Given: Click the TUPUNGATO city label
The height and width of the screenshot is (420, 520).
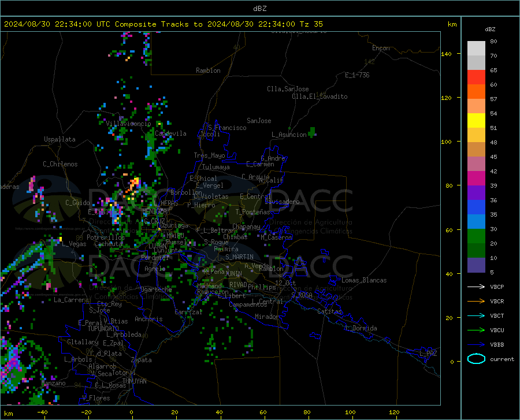Looking at the screenshot, I should click(x=103, y=329).
